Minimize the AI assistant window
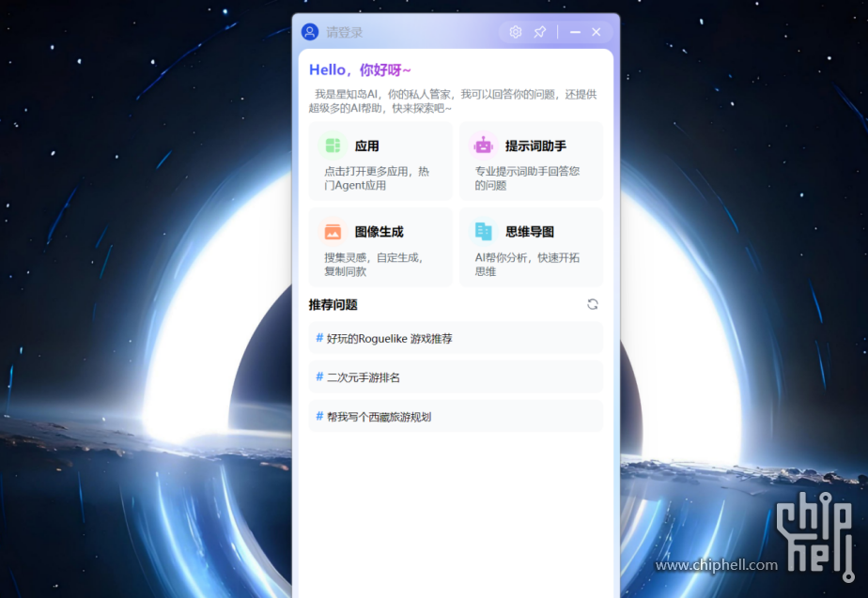The width and height of the screenshot is (868, 598). coord(575,32)
